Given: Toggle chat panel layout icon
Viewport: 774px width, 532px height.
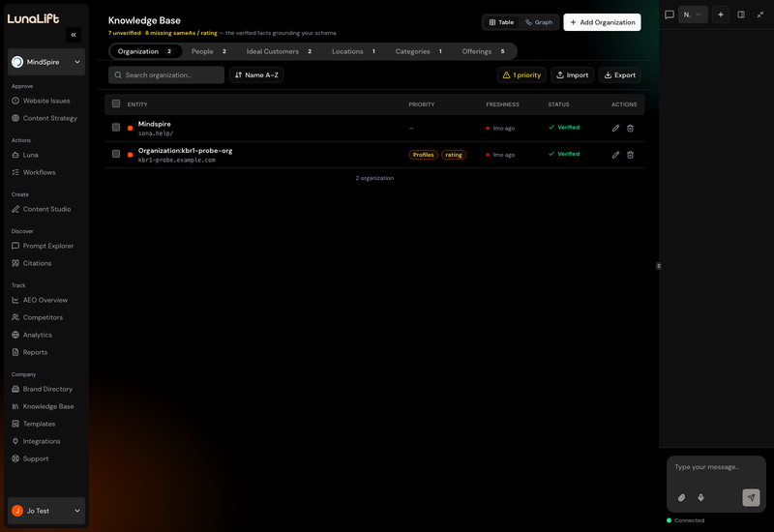Looking at the screenshot, I should click(741, 15).
